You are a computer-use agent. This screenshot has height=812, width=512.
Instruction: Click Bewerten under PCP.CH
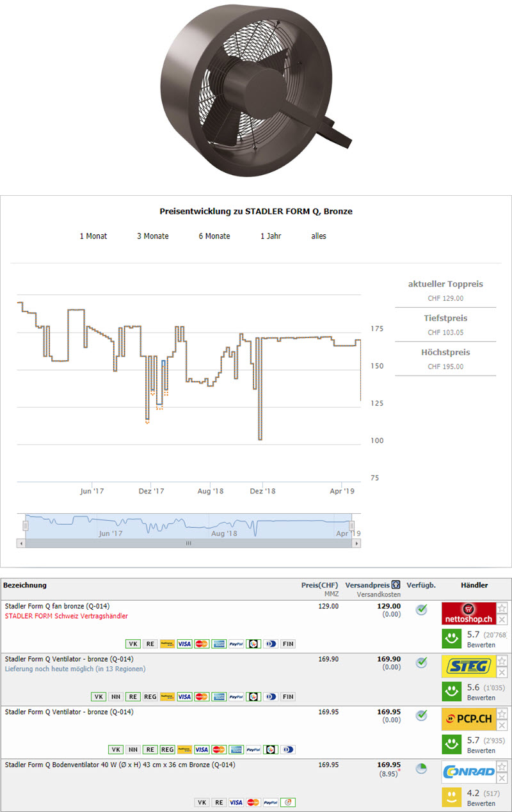click(x=481, y=751)
